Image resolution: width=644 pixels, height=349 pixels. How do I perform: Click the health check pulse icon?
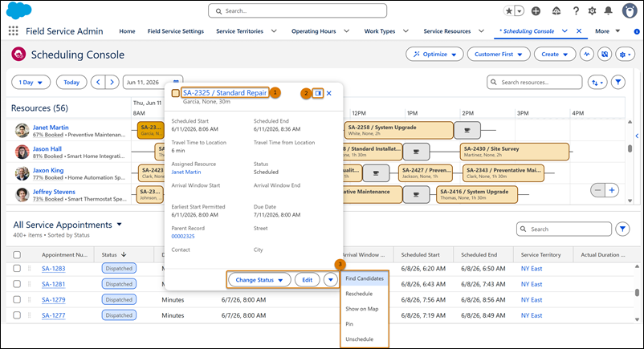click(x=587, y=55)
